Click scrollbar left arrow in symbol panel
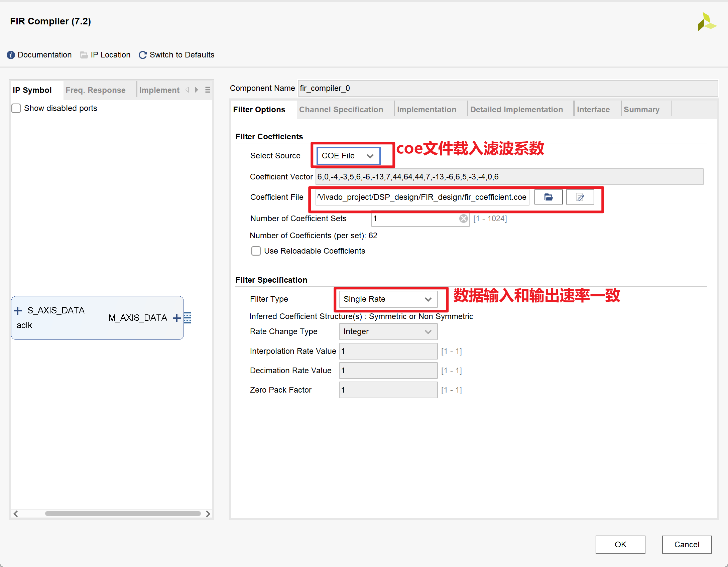This screenshot has height=567, width=728. [x=15, y=514]
